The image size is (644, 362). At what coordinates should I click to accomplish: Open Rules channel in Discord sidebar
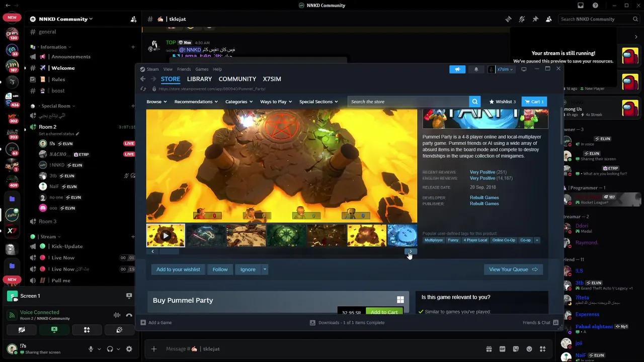coord(58,79)
